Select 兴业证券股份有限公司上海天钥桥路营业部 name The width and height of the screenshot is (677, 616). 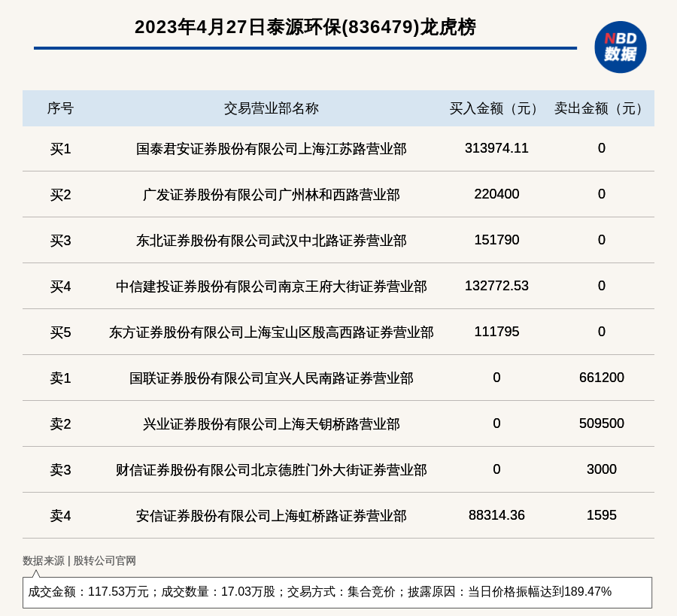click(271, 424)
